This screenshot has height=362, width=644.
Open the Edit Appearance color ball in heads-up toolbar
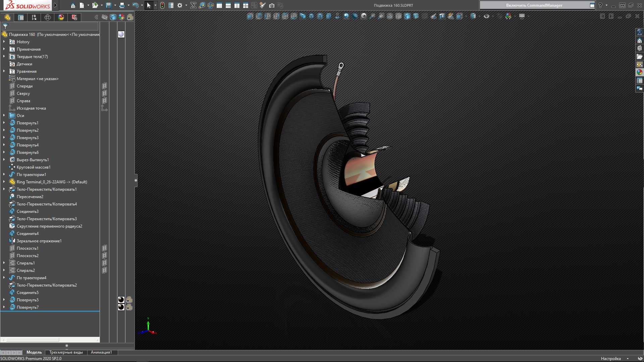click(x=508, y=16)
